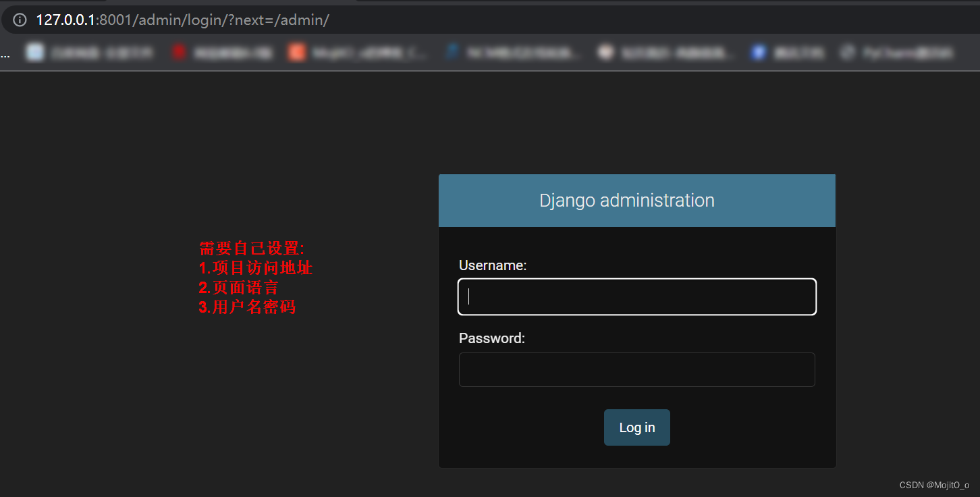
Task: Click the Username: label
Action: tap(493, 265)
